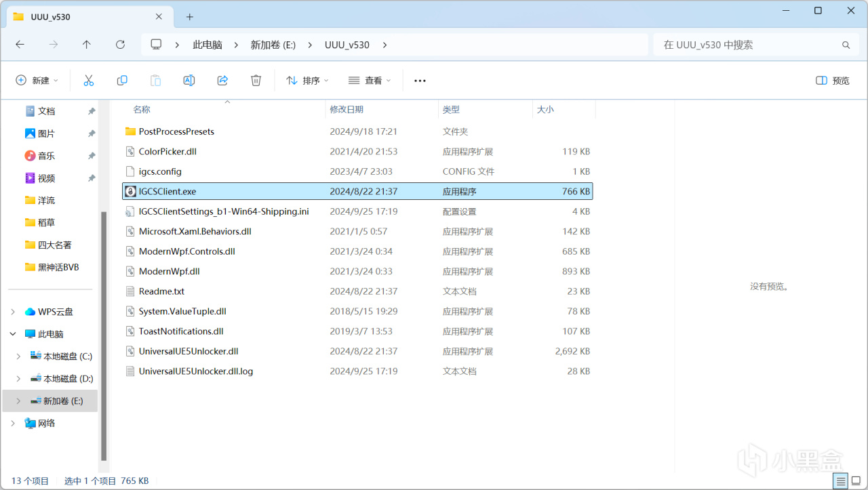This screenshot has height=490, width=868.
Task: Select UniversalUE5Unlocker.dll file name
Action: pos(189,351)
